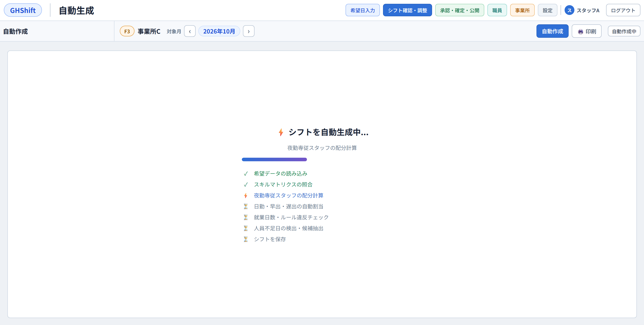Click the lightning icon next to 夜勤専従スタッフの配分計算 step
This screenshot has height=325, width=644.
(x=246, y=195)
